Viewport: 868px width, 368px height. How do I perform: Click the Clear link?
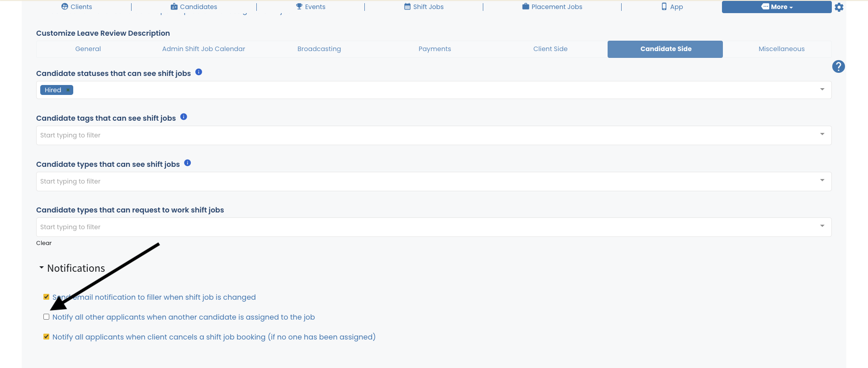(x=44, y=243)
